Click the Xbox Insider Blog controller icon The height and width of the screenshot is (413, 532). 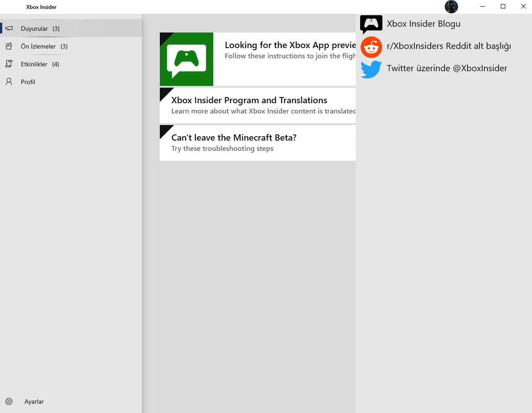click(x=371, y=24)
